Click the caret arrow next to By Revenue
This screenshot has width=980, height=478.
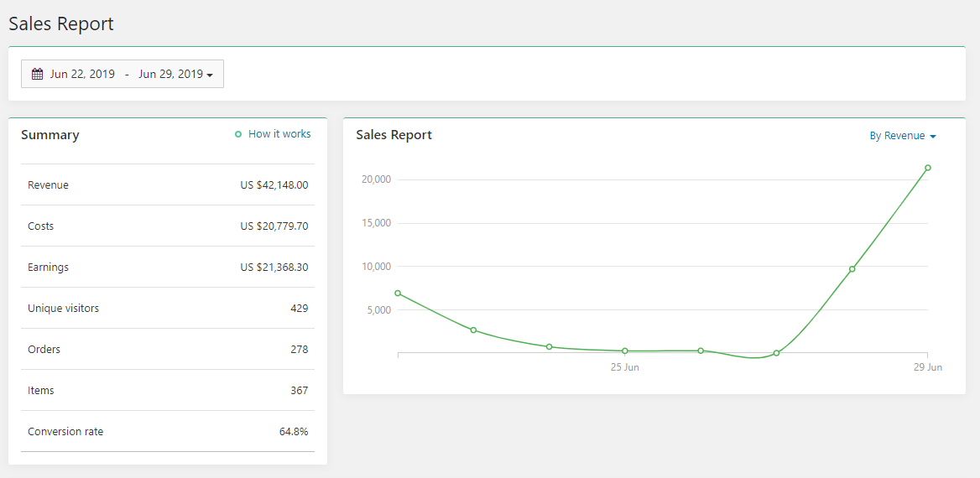click(933, 137)
